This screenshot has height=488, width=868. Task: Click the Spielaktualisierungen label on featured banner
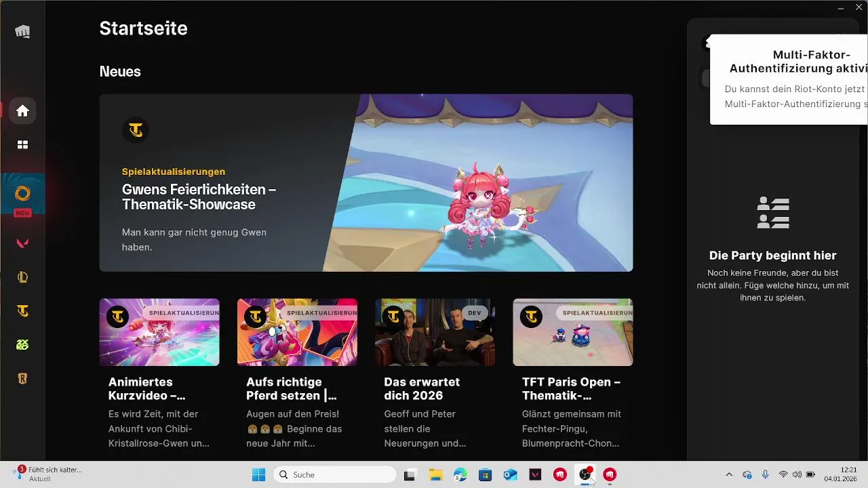point(174,171)
